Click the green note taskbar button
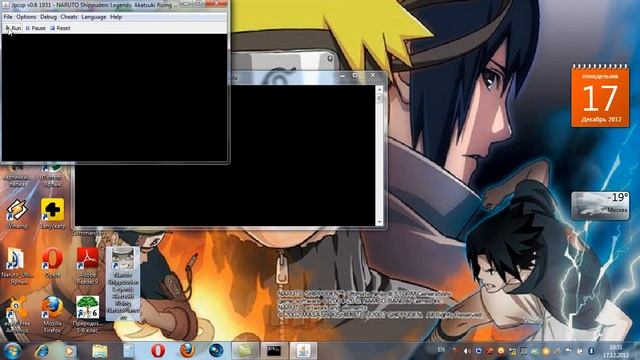Viewport: 640px width, 360px height. (x=245, y=351)
